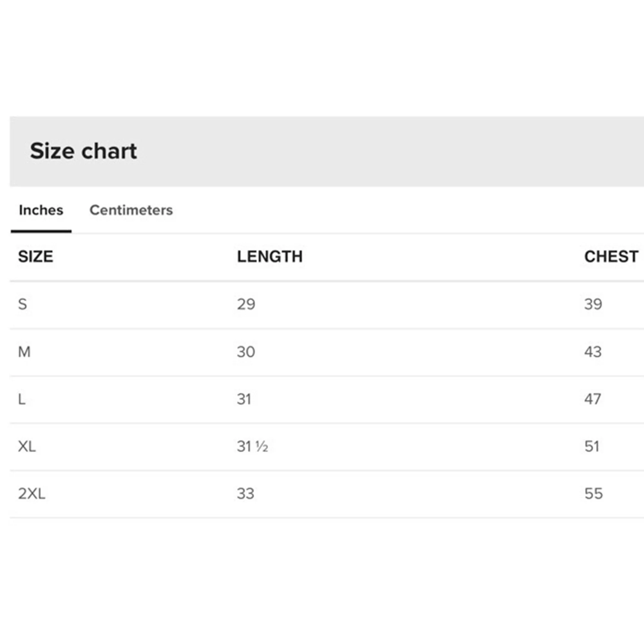644x644 pixels.
Task: Click the CHEST column header
Action: pyautogui.click(x=611, y=257)
